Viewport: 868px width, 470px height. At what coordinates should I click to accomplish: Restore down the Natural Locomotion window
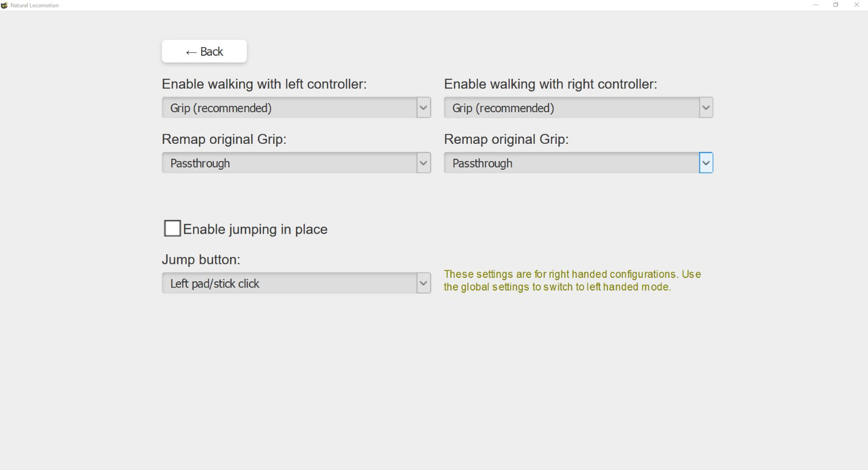tap(836, 5)
